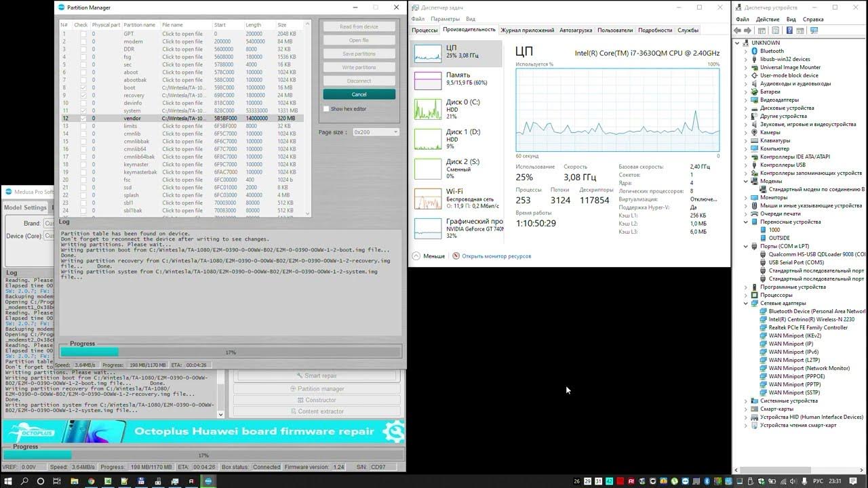This screenshot has width=868, height=488.
Task: Click the Qualcomm HS-USB QDLoader 9008 port icon
Action: [764, 254]
